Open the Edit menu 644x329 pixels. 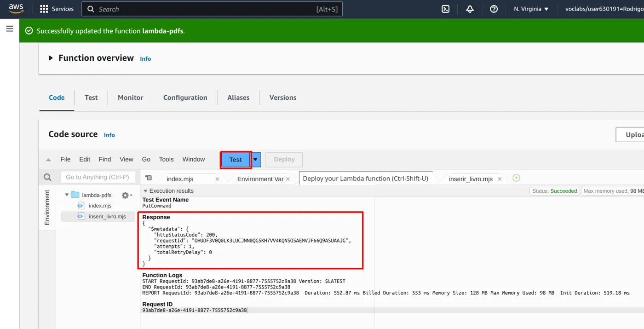(85, 159)
